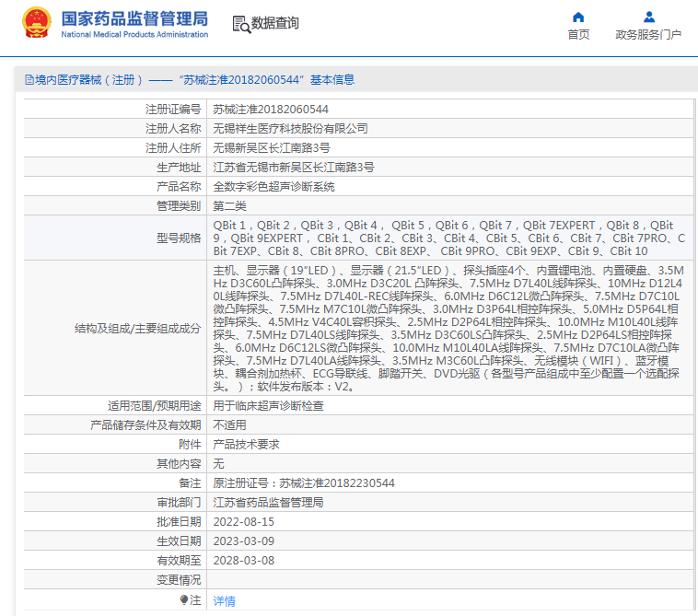The width and height of the screenshot is (698, 616).
Task: Select the 批准日期 row label
Action: pyautogui.click(x=179, y=522)
